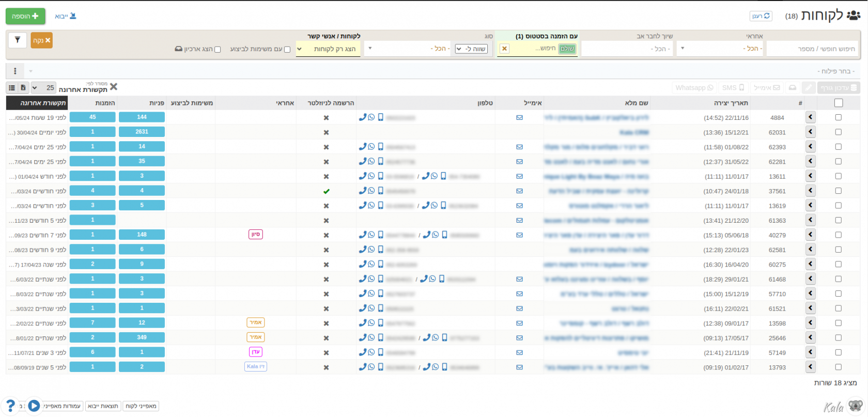
Task: Click the green הוספה add button
Action: [x=25, y=16]
